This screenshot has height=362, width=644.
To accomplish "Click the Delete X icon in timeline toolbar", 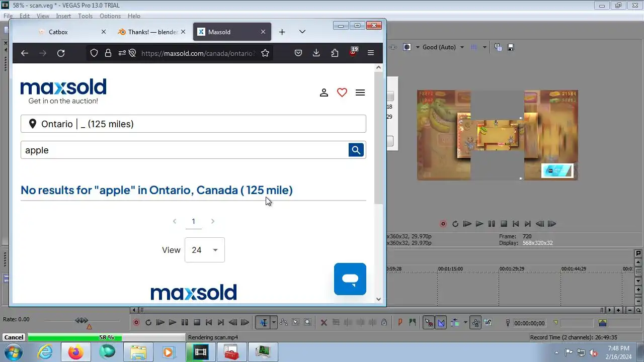I will click(324, 323).
